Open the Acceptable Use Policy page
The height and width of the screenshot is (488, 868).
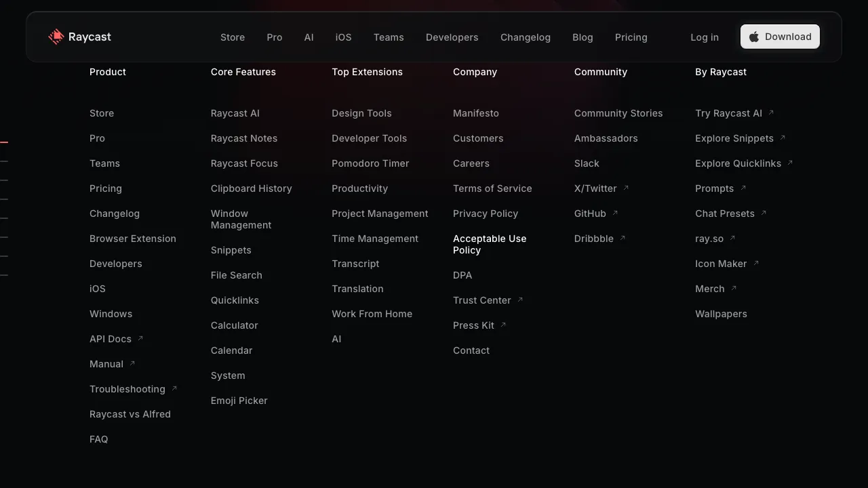coord(490,244)
